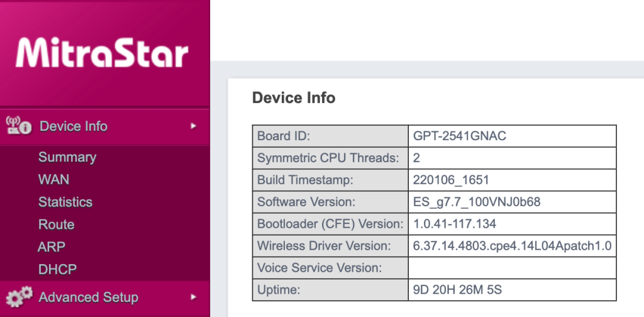This screenshot has height=317, width=644.
Task: Go to the Summary page
Action: (x=67, y=157)
